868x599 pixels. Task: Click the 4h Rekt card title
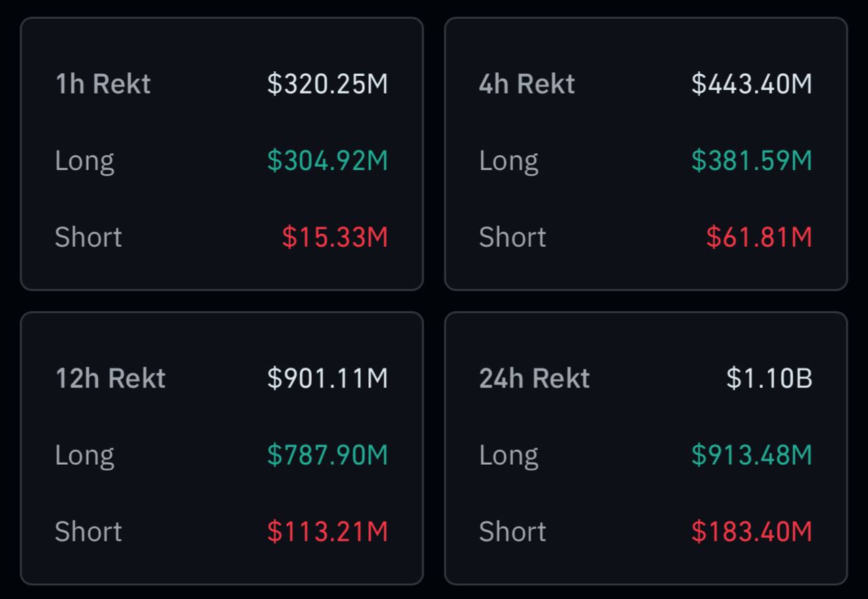coord(526,84)
